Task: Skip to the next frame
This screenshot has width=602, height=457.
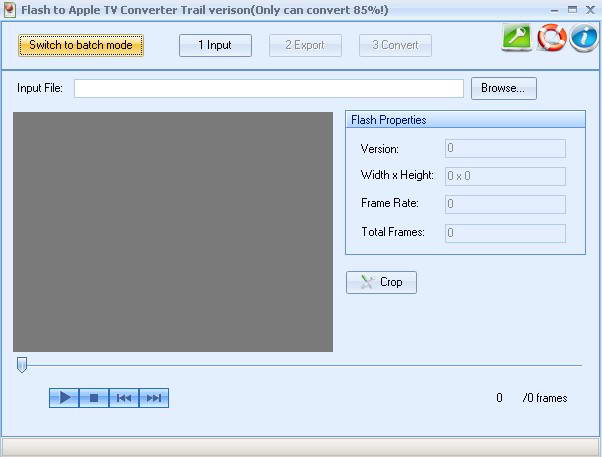Action: 154,398
